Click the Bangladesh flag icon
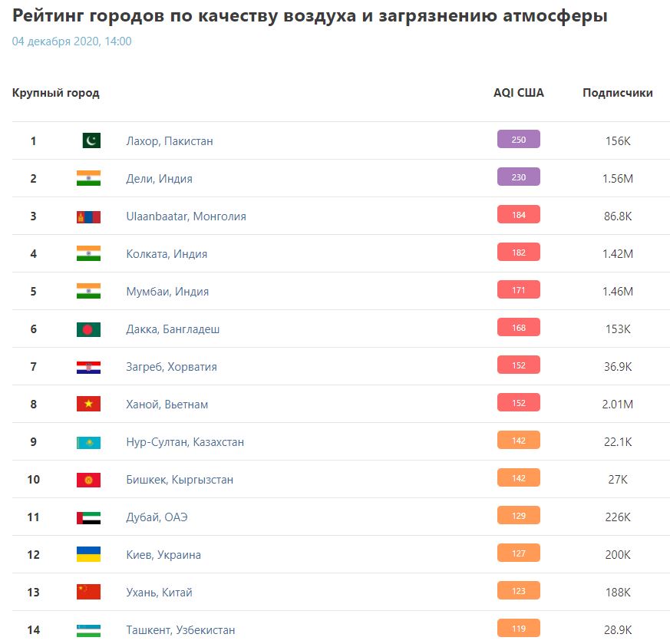 point(88,329)
